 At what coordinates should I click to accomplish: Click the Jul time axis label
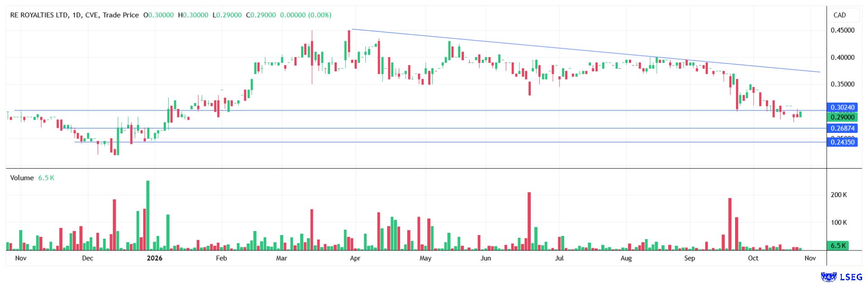coord(559,258)
